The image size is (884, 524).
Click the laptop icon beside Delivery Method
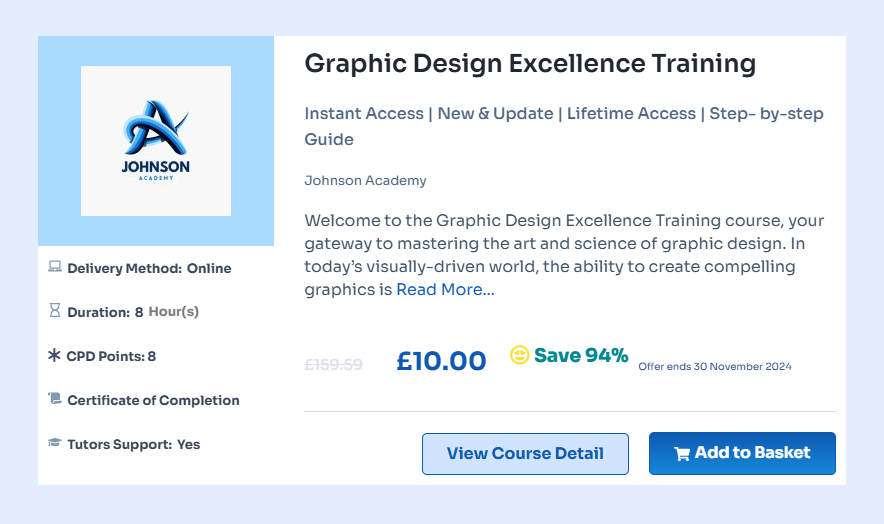[x=54, y=268]
